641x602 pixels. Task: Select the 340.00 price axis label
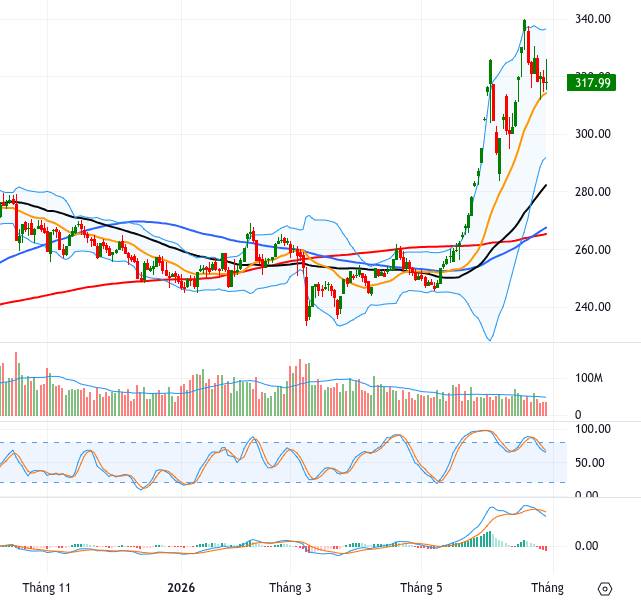(x=593, y=19)
